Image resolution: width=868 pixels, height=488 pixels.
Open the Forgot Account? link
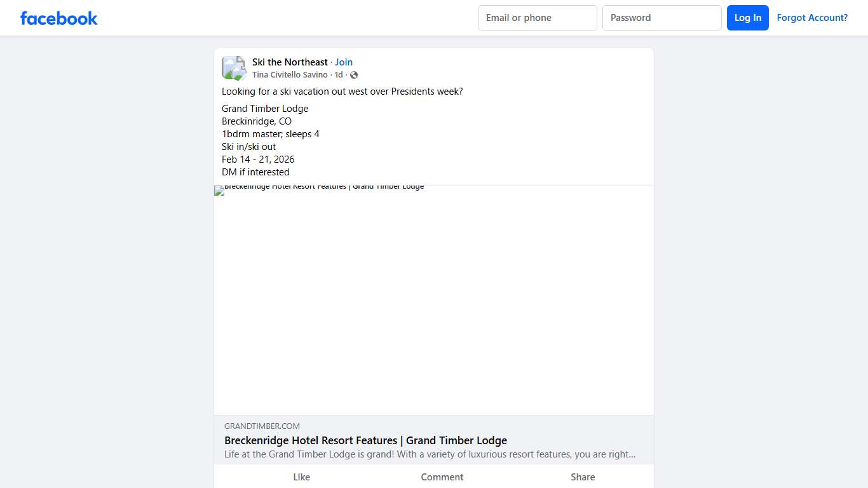(811, 18)
